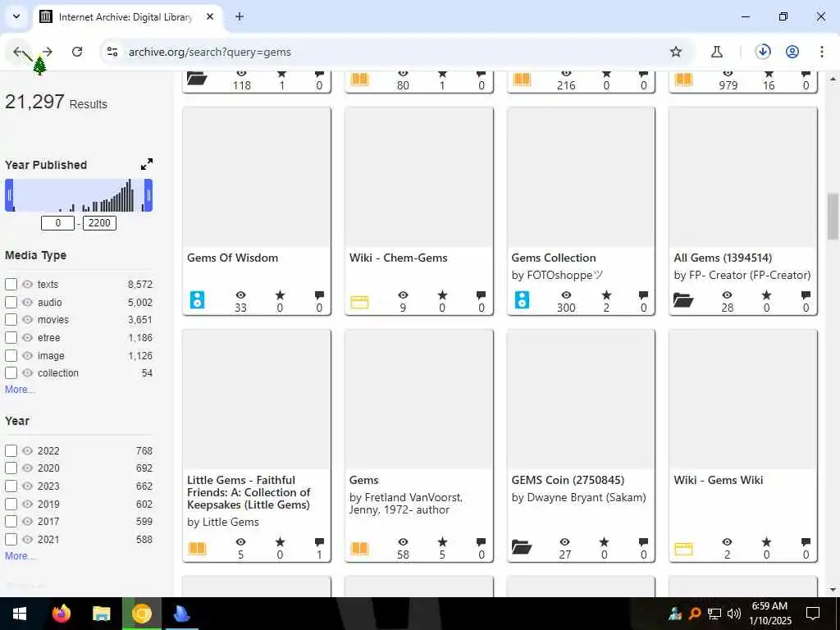Image resolution: width=840 pixels, height=630 pixels.
Task: Check the texts media type checkbox
Action: click(11, 285)
